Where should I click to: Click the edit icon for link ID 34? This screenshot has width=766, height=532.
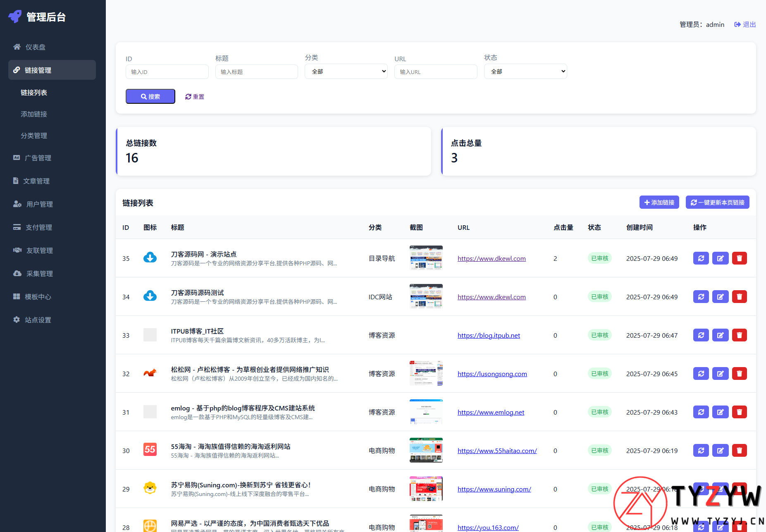coord(720,297)
